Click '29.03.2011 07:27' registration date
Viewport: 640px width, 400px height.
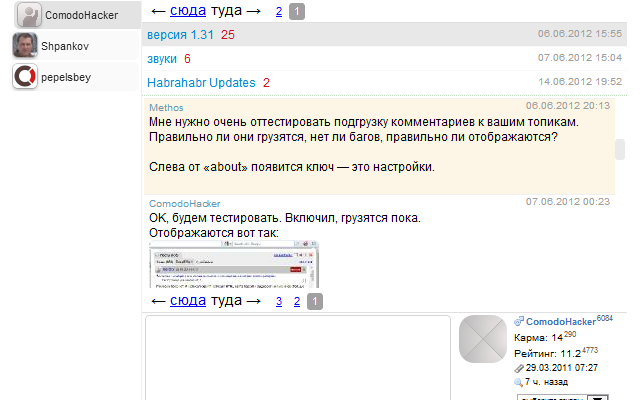(562, 368)
